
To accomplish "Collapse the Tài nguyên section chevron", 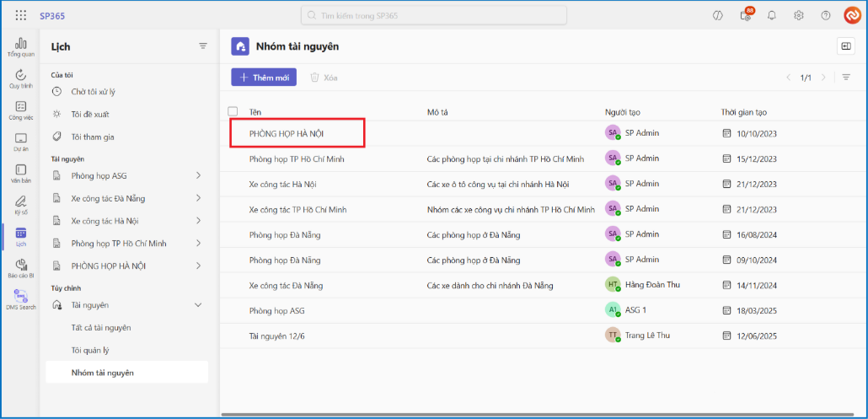I will click(198, 305).
